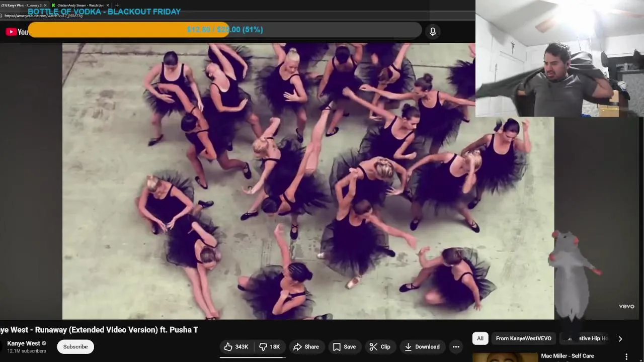The height and width of the screenshot is (362, 644).
Task: Subscribe to the Kanye West channel
Action: [75, 347]
